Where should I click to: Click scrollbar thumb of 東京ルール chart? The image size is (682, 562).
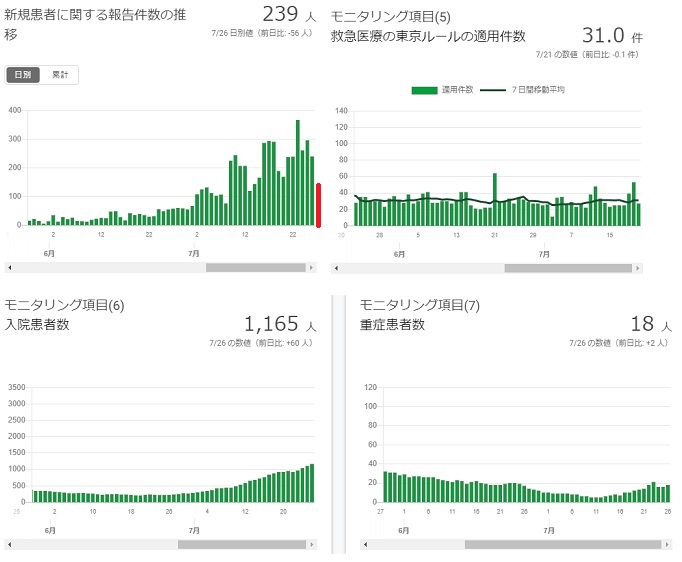click(x=567, y=268)
